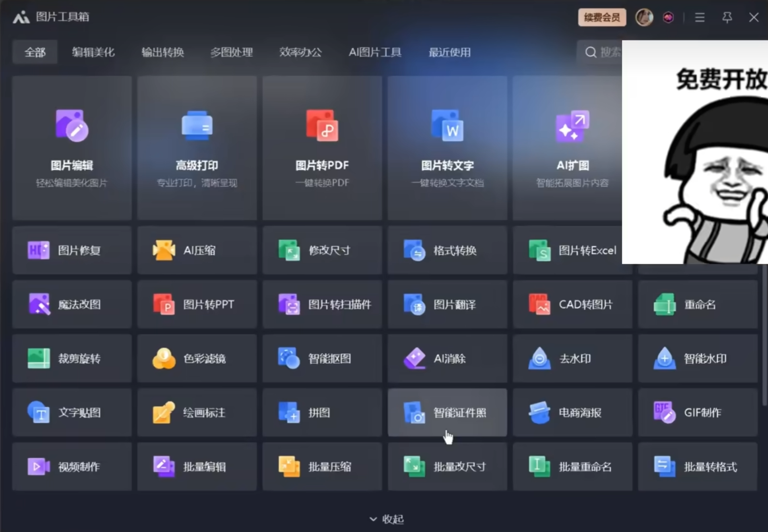Select the 去水印 droplet icon
The height and width of the screenshot is (532, 768).
[539, 358]
